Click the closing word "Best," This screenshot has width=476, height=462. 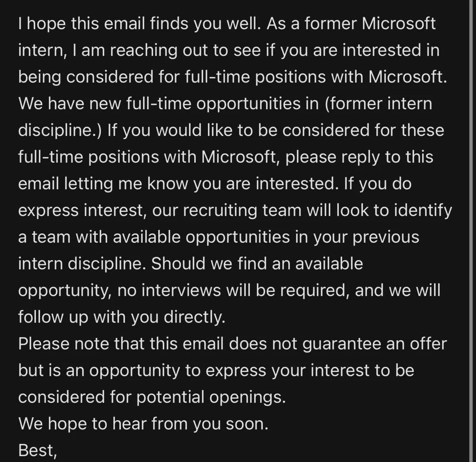point(38,450)
